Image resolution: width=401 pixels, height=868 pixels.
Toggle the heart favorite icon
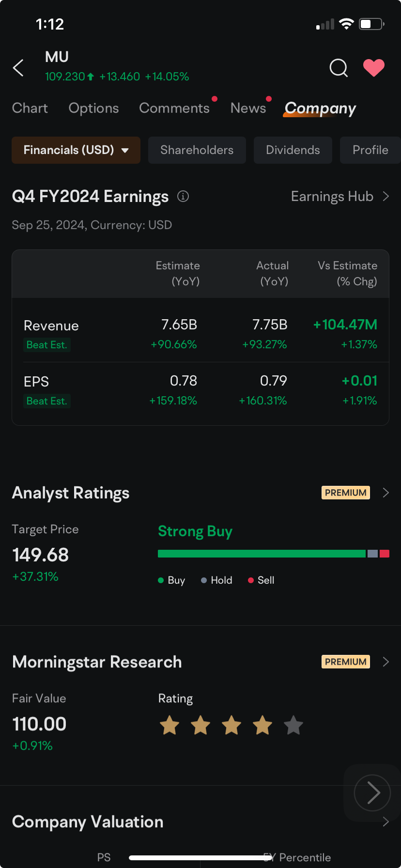tap(373, 68)
